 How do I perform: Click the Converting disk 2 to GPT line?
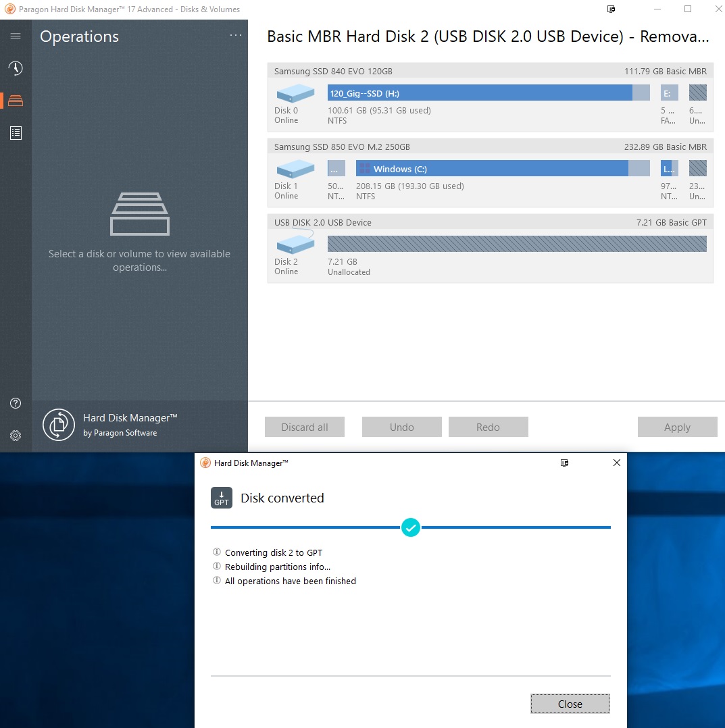[274, 552]
